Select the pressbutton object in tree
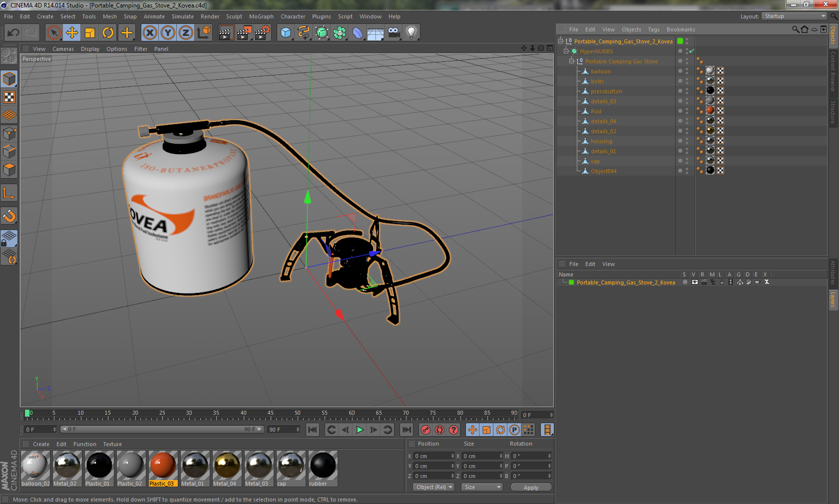Viewport: 839px width, 504px height. coord(606,91)
